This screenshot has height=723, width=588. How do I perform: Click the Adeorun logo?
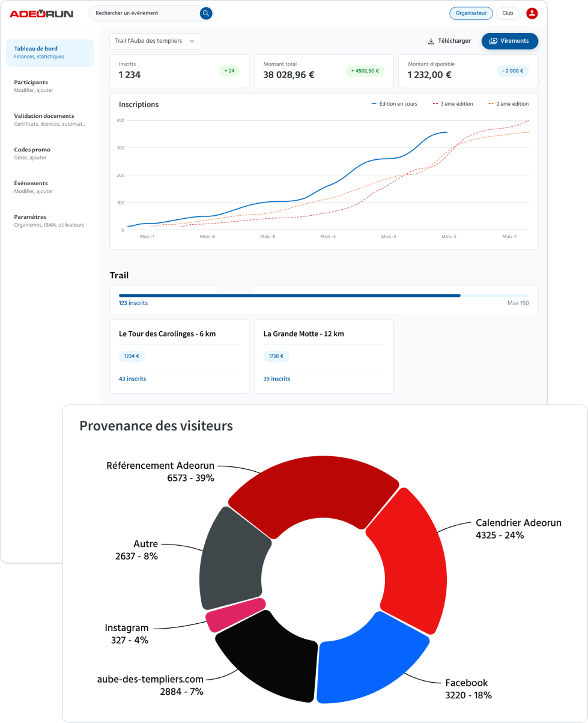pos(41,13)
